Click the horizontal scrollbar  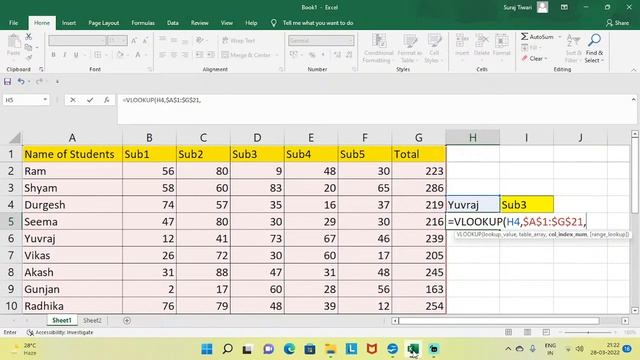click(x=499, y=321)
